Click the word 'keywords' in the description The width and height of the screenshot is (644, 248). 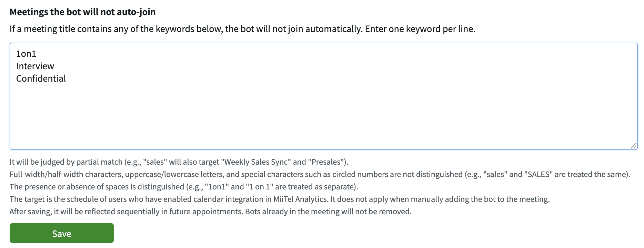[x=175, y=29]
